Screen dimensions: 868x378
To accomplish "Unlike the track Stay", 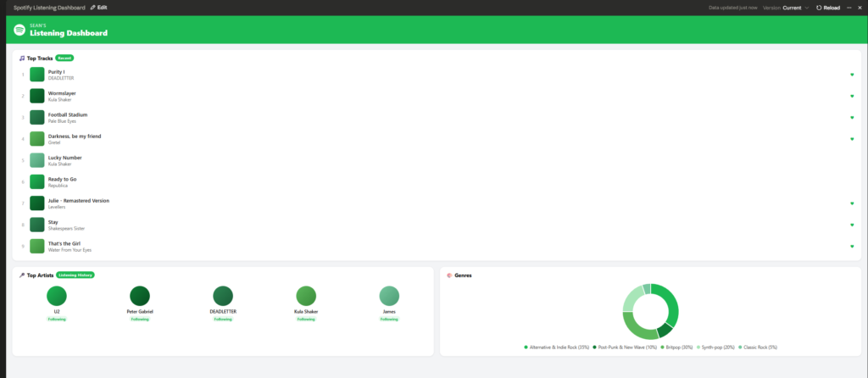I will [x=852, y=225].
